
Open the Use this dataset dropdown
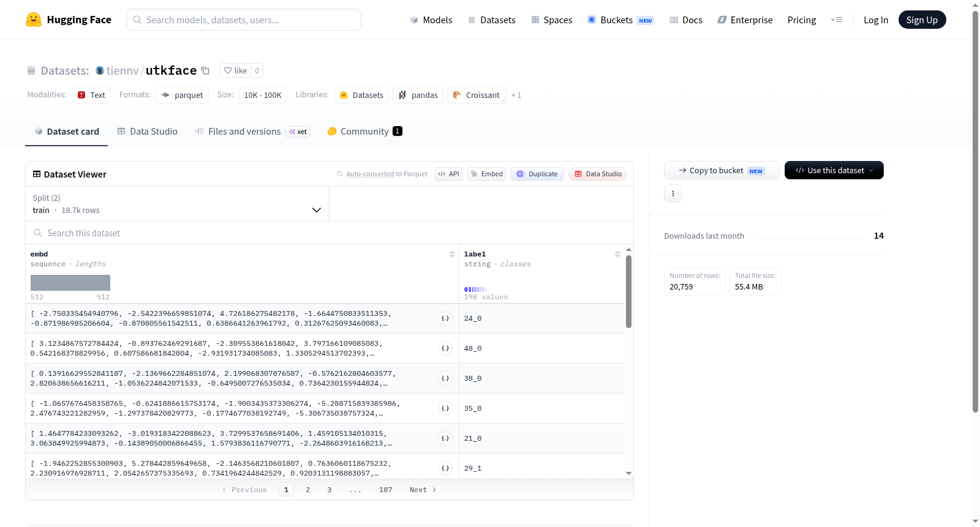point(834,170)
